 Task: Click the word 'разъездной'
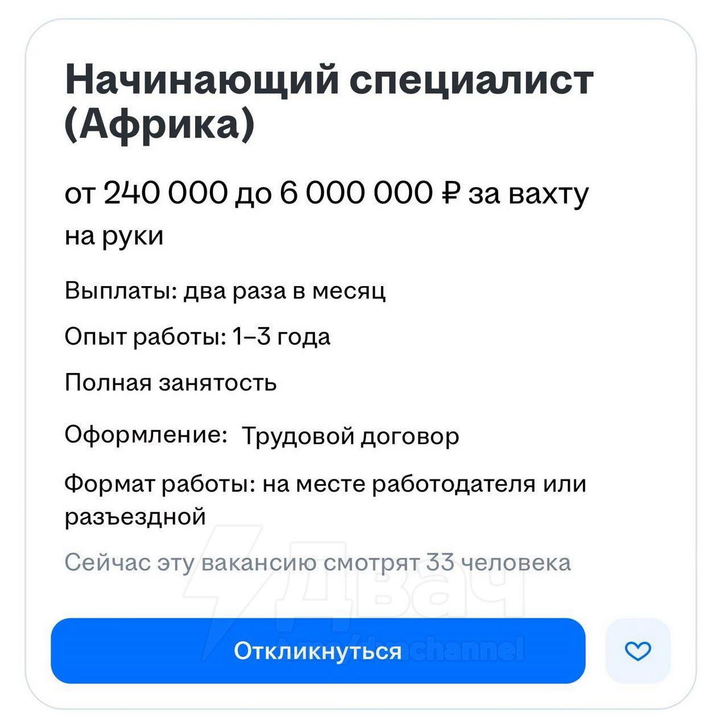point(135,516)
